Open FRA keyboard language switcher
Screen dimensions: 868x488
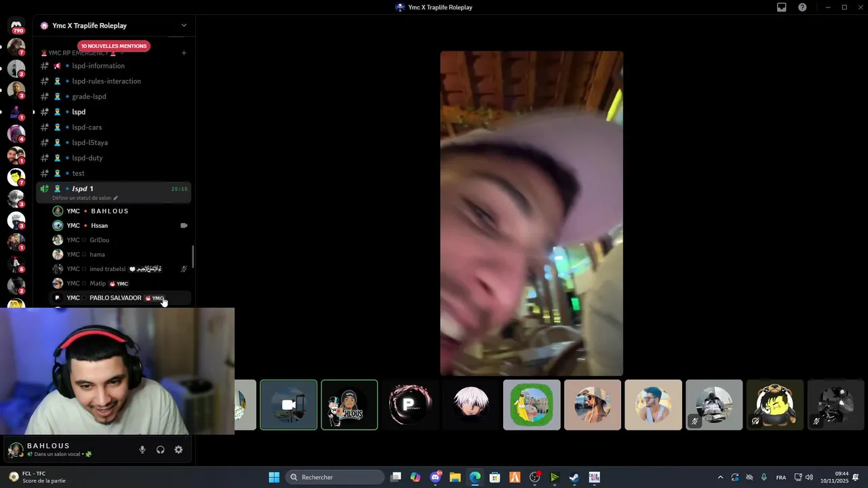pyautogui.click(x=781, y=477)
